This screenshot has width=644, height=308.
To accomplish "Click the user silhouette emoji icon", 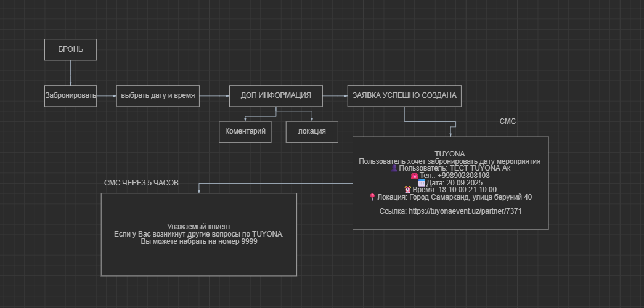I will tap(394, 168).
